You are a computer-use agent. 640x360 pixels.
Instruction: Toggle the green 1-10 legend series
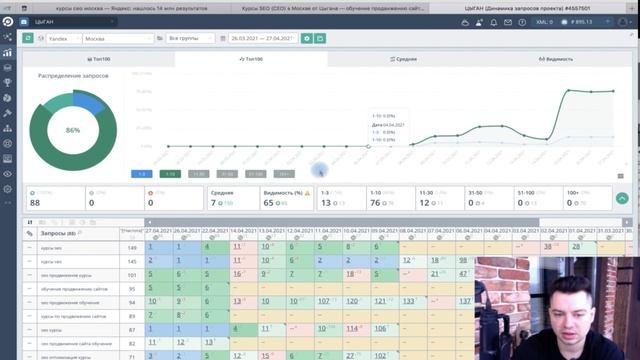click(x=170, y=174)
